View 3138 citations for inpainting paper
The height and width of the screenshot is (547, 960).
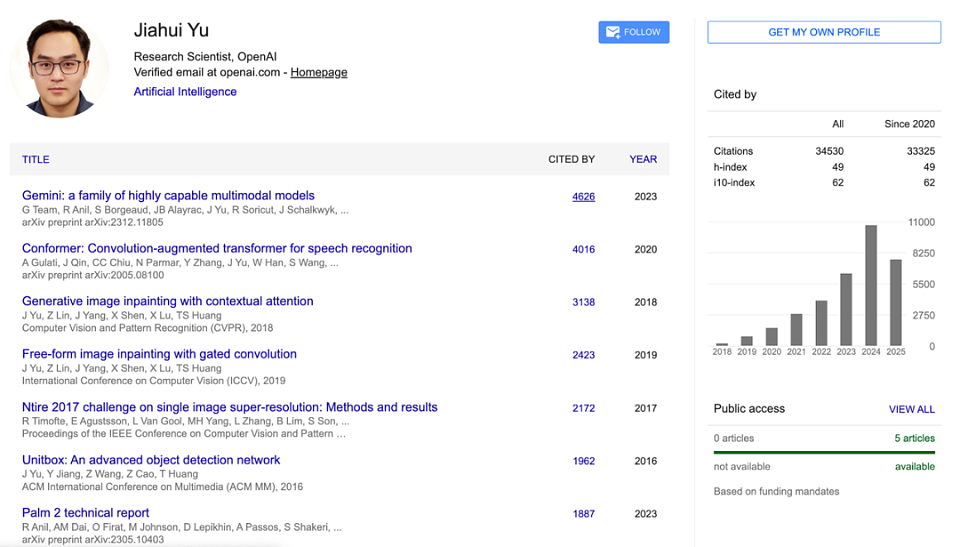(x=583, y=302)
